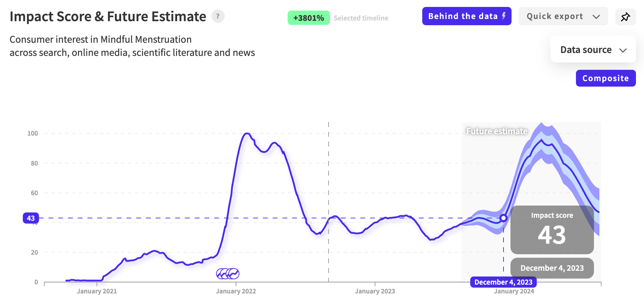Click the 43 marker on the y-axis

(31, 218)
